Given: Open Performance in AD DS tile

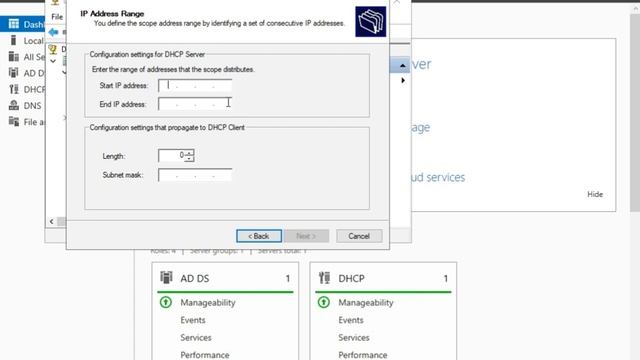Looking at the screenshot, I should pos(204,355).
